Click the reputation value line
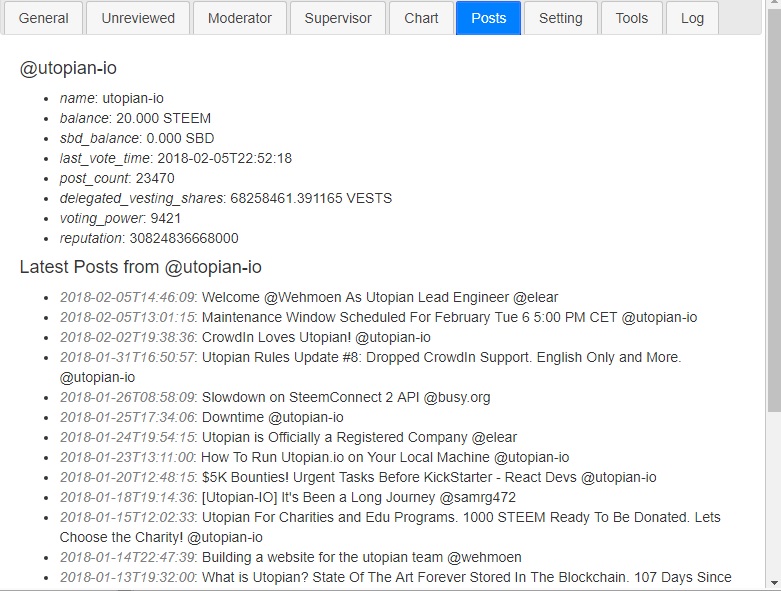Screen dimensions: 781x591 (x=149, y=238)
